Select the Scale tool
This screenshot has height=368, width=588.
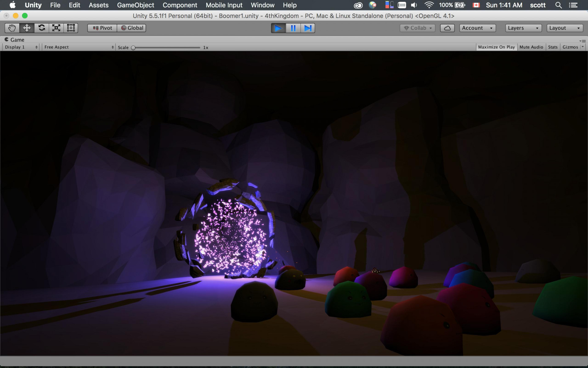point(56,28)
